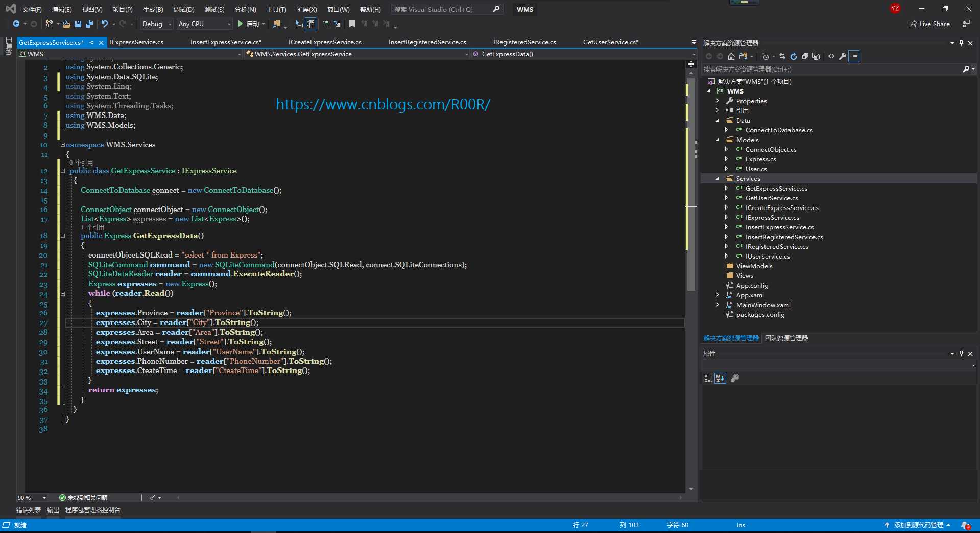The width and height of the screenshot is (980, 533).
Task: Expand the Properties node in tree
Action: pos(718,101)
